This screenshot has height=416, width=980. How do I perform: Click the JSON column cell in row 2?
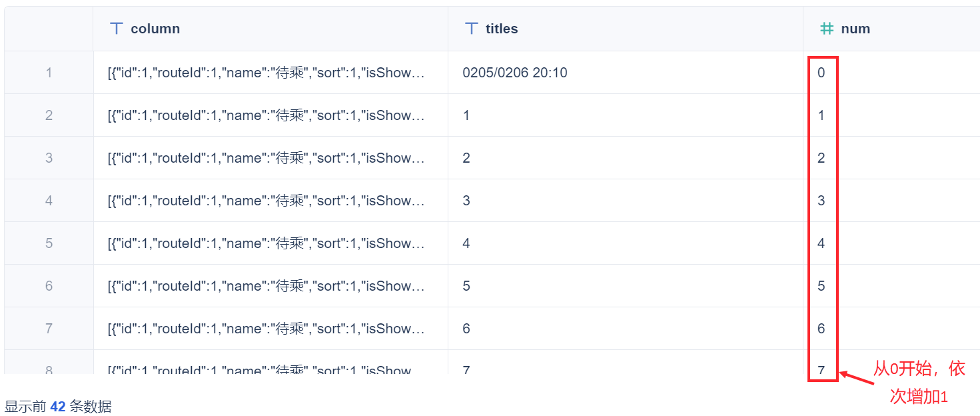pos(266,115)
